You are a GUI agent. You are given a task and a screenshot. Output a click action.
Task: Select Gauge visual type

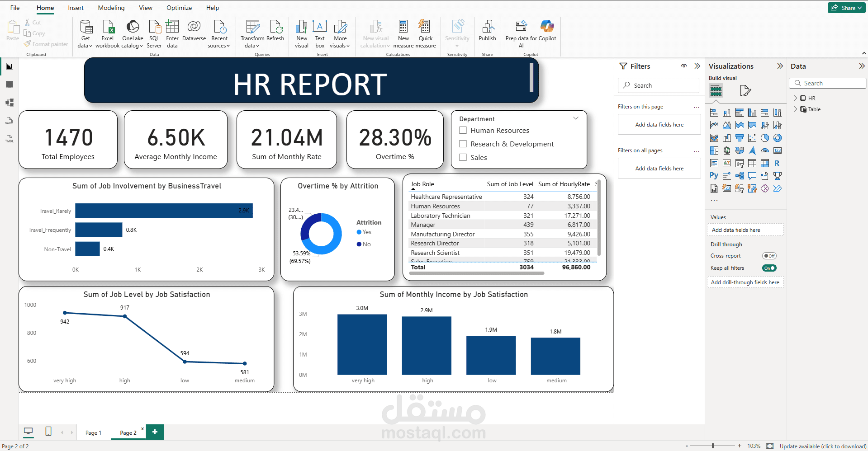pos(765,150)
